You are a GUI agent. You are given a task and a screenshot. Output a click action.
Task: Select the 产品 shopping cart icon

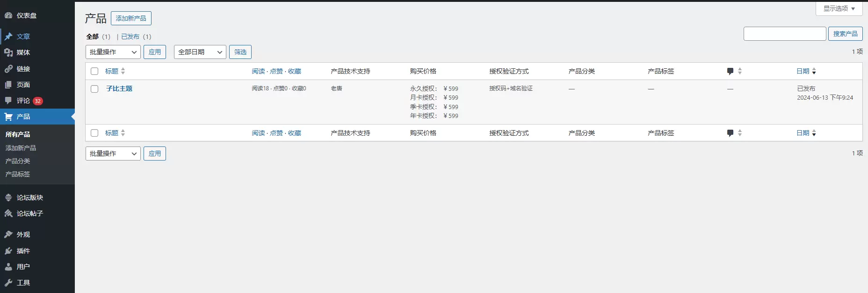point(8,117)
